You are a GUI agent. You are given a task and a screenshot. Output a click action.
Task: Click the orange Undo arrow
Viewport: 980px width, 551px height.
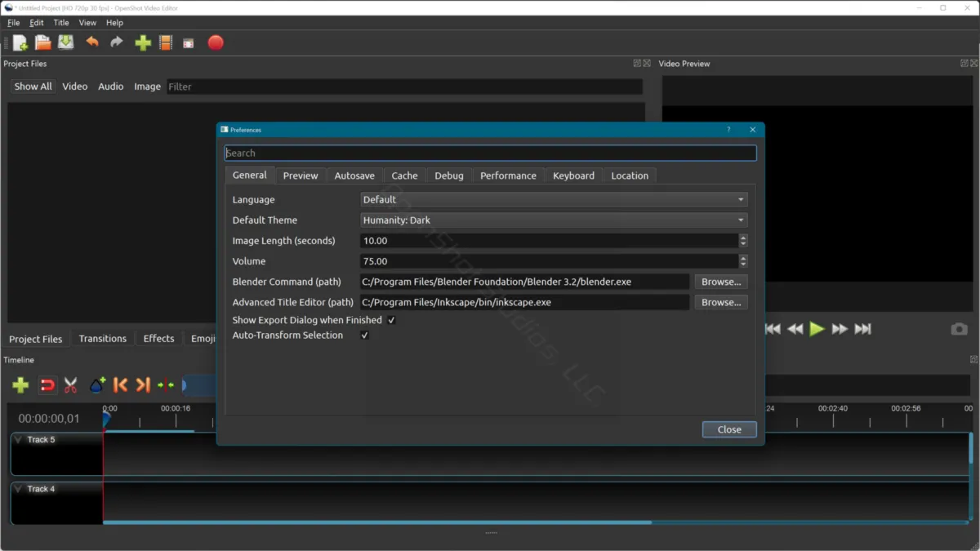(92, 42)
